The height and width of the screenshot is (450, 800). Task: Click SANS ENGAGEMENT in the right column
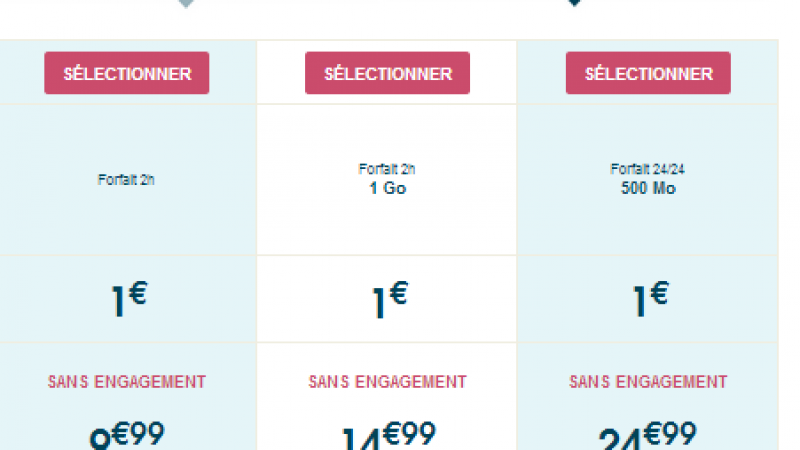[648, 381]
